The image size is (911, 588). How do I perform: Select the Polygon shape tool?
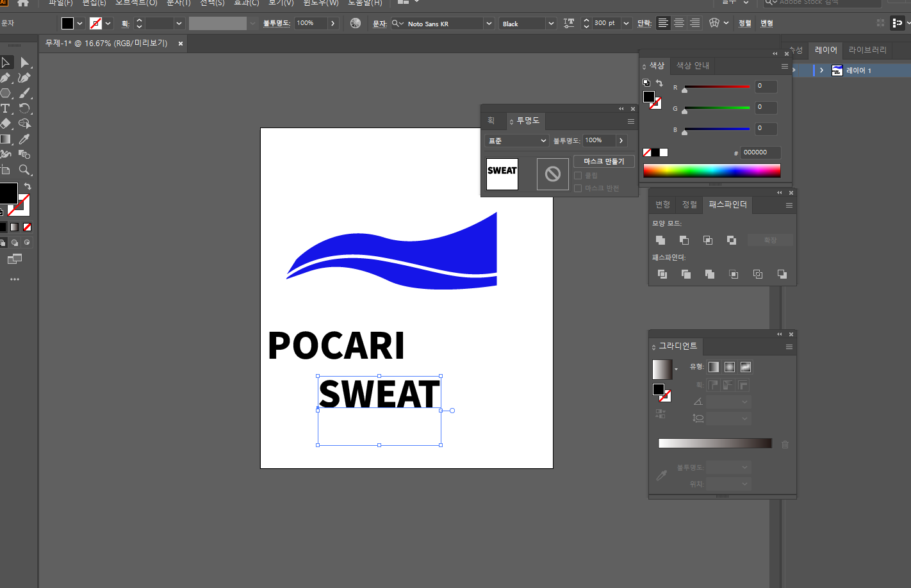click(6, 93)
